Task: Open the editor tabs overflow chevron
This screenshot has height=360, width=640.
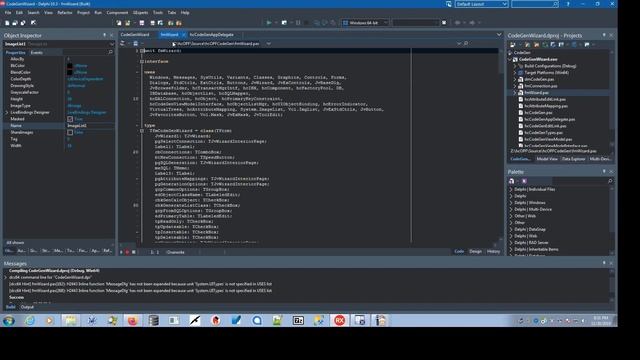Action: coord(499,35)
